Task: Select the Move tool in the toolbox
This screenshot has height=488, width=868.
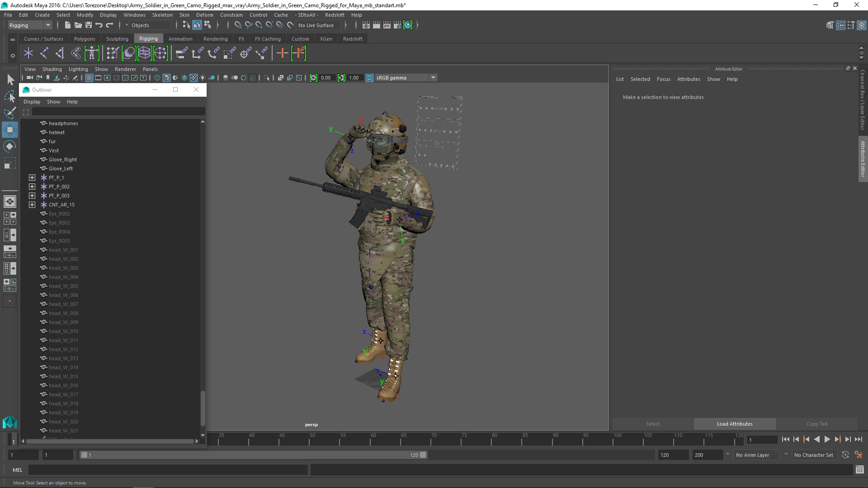Action: pos(9,130)
